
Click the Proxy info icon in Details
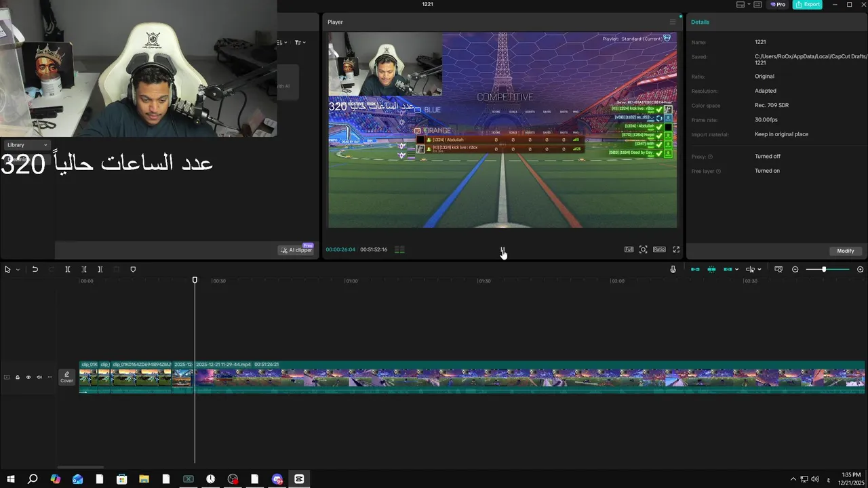click(x=710, y=157)
